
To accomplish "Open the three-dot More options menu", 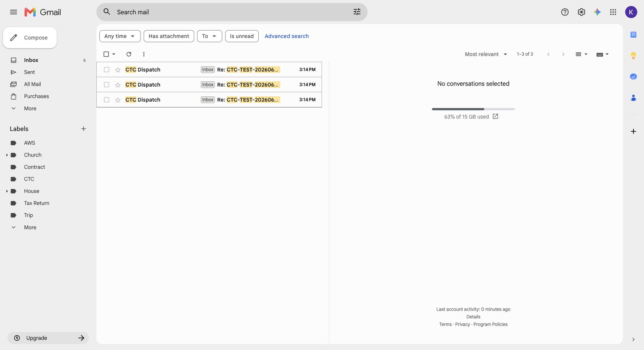I will pos(144,54).
